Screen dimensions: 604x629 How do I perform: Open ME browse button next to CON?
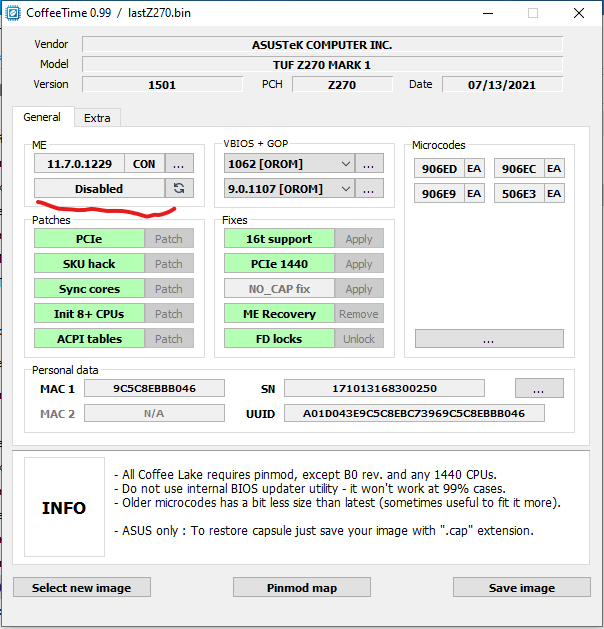click(179, 164)
